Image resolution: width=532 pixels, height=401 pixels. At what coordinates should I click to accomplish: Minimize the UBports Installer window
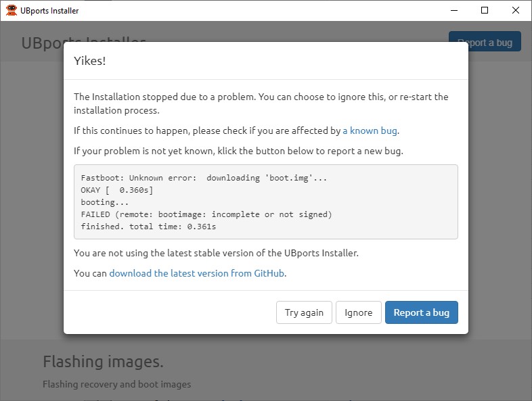point(454,11)
